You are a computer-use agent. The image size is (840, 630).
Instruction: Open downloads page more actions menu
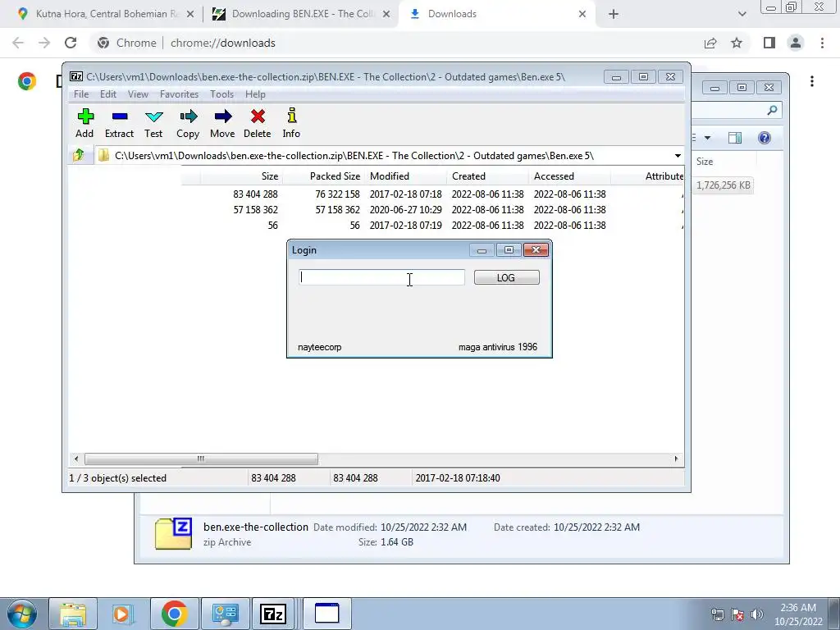tap(812, 81)
